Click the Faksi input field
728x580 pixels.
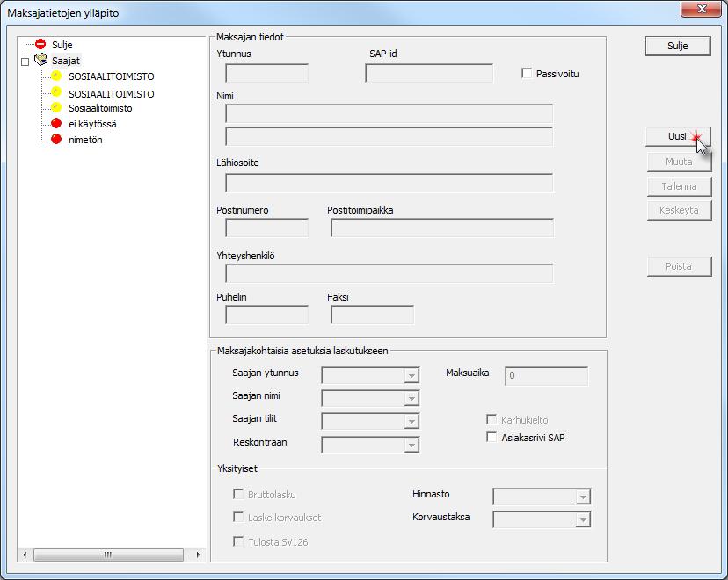[x=373, y=315]
